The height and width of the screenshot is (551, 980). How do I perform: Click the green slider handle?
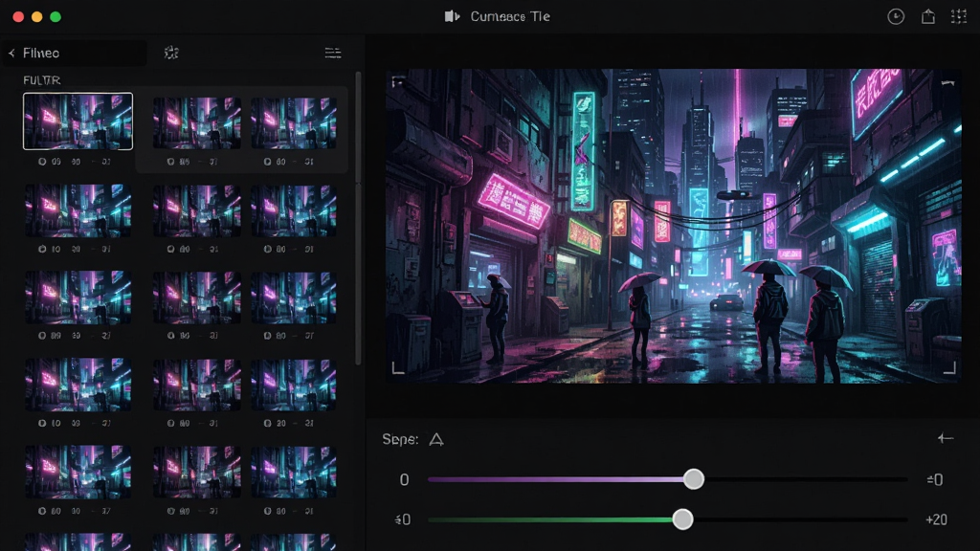tap(682, 519)
